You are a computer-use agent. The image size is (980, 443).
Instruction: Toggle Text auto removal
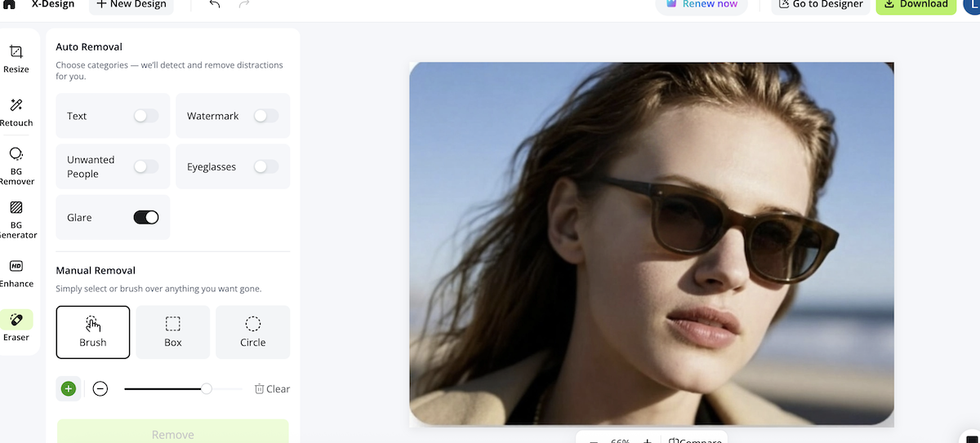click(x=146, y=116)
